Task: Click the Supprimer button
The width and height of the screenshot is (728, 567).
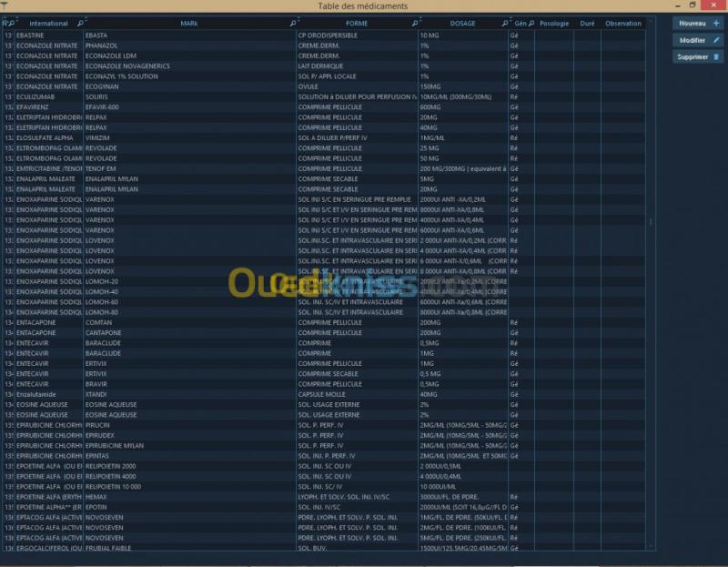Action: pos(698,57)
